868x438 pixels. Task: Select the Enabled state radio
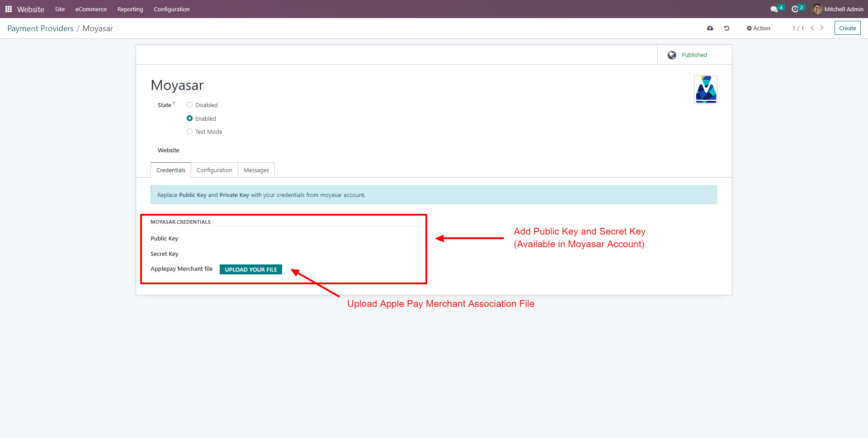click(x=190, y=118)
